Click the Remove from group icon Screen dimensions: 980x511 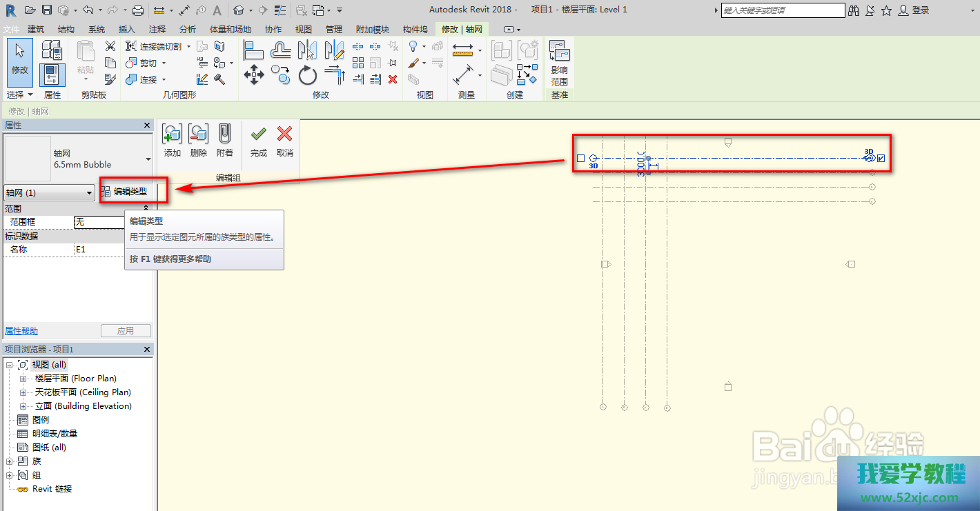pos(198,134)
